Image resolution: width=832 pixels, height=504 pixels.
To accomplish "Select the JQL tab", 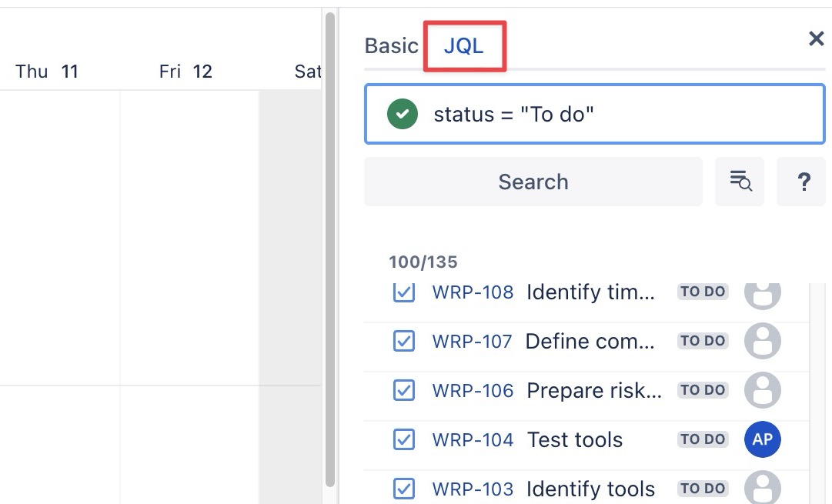I will [464, 46].
